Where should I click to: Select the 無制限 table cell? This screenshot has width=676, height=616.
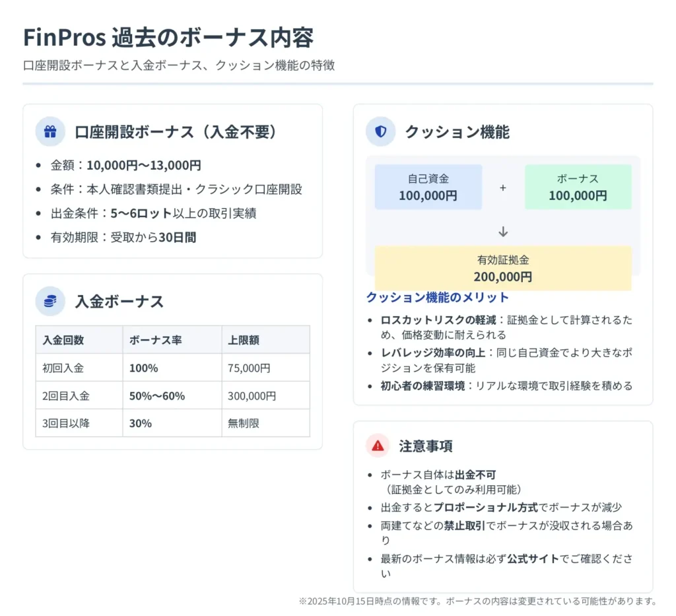(244, 423)
